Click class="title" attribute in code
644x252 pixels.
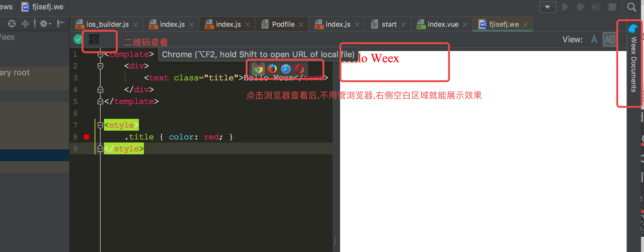click(206, 78)
